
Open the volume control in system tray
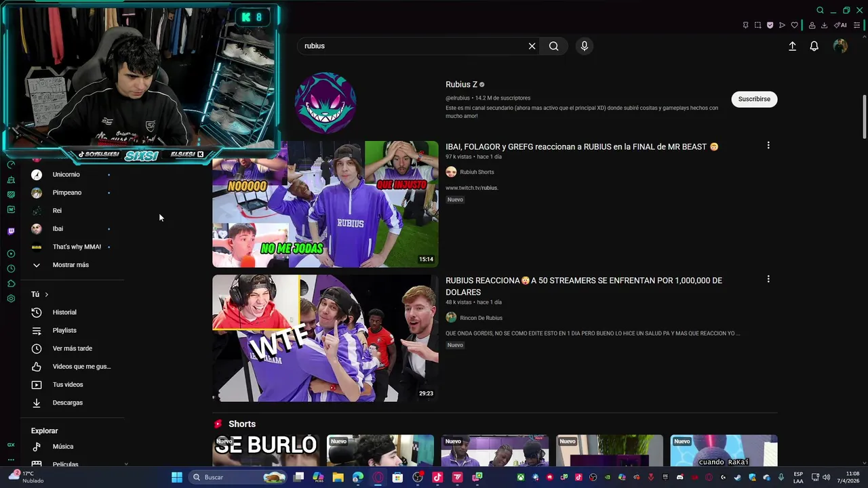click(825, 477)
